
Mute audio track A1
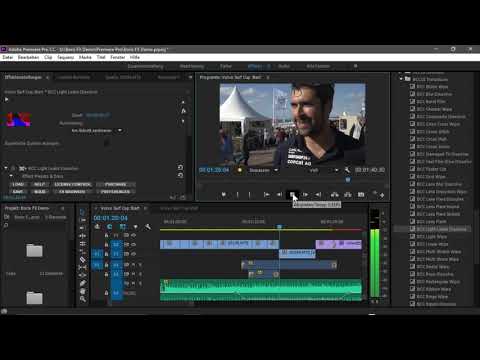[133, 265]
